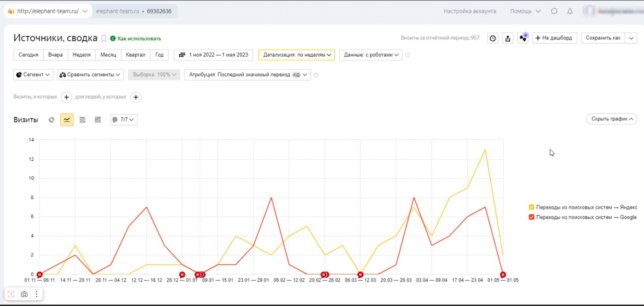644x306 pixels.
Task: Open the Атрибуция attribution dropdown
Action: [x=248, y=74]
